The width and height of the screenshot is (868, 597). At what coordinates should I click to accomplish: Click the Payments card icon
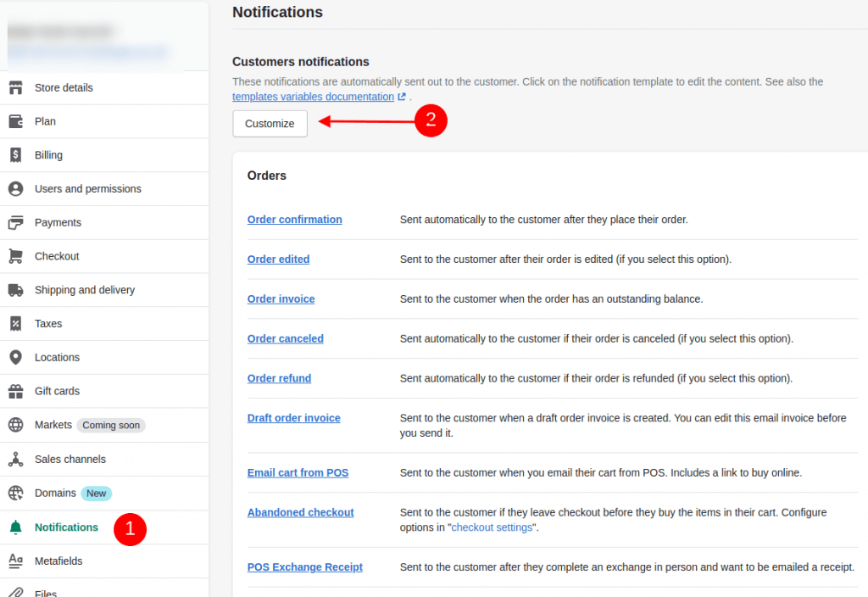point(15,223)
